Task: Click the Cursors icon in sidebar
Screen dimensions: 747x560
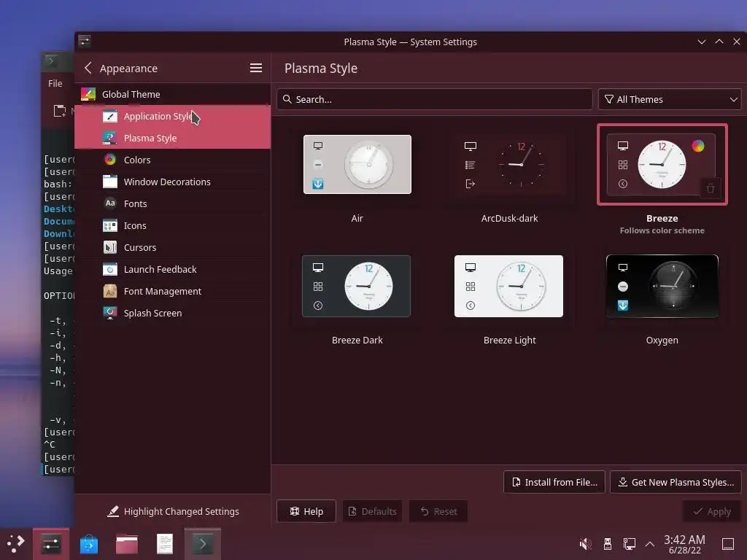Action: 110,247
